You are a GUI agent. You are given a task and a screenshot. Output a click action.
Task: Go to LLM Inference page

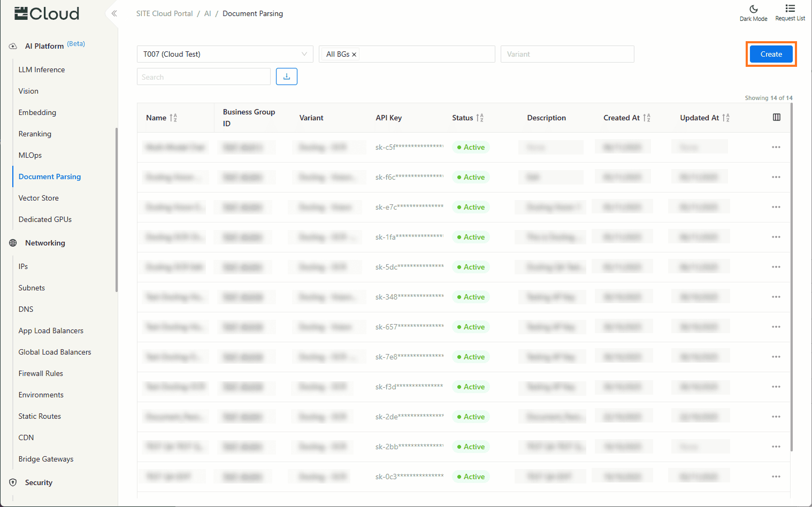pyautogui.click(x=42, y=70)
